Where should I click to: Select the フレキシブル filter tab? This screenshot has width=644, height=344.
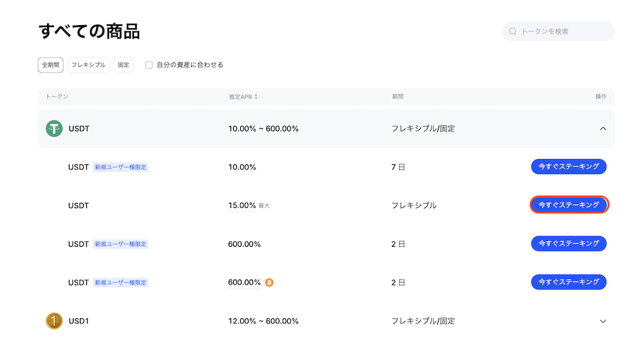coord(88,65)
